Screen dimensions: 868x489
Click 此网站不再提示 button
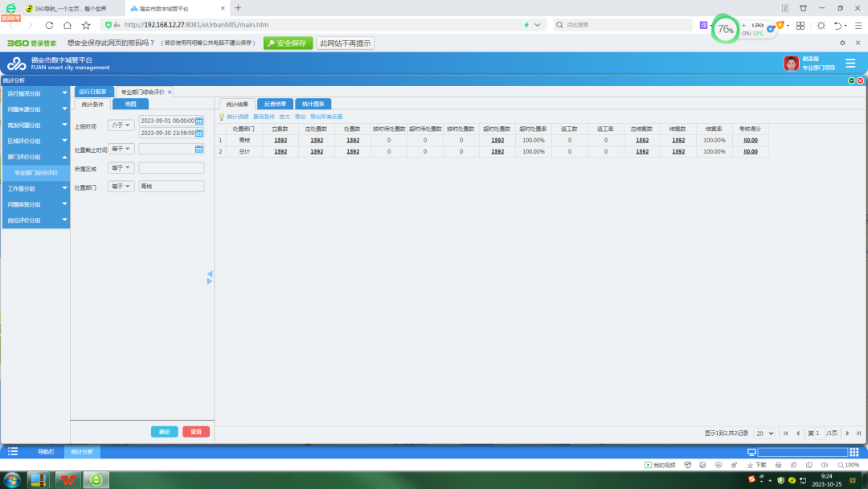[346, 43]
